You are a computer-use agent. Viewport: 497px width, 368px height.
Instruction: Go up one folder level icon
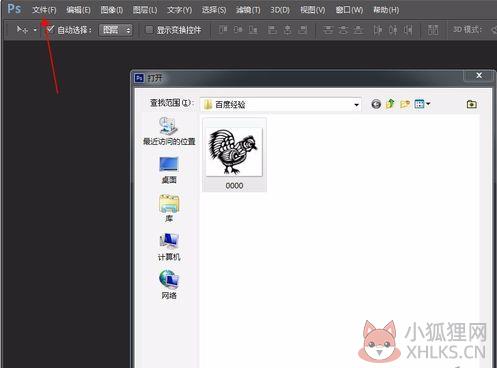[390, 104]
